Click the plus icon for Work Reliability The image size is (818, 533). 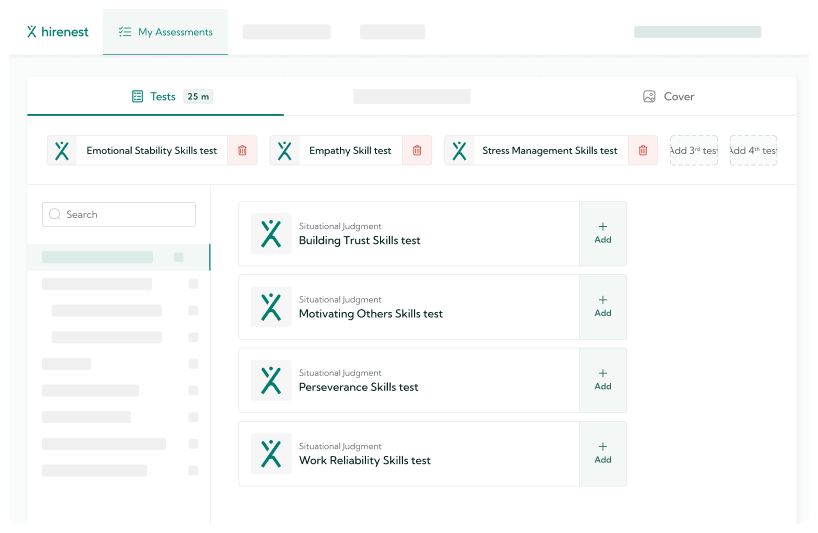point(603,446)
